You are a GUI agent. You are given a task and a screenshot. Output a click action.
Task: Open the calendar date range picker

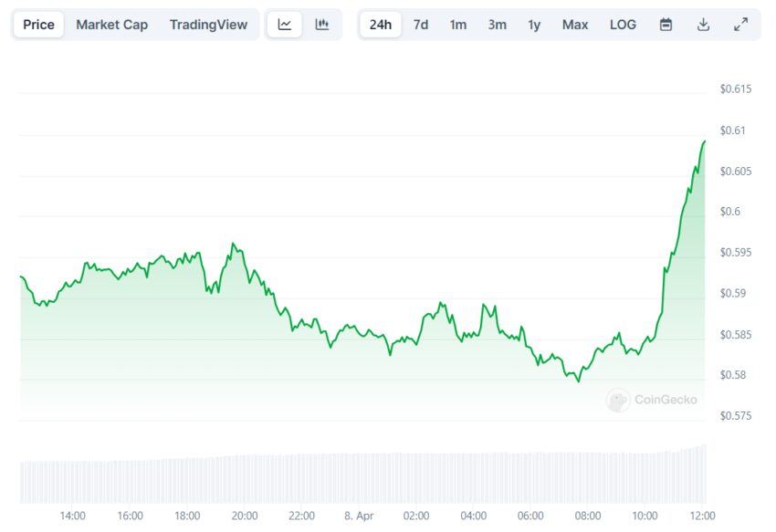click(x=666, y=25)
